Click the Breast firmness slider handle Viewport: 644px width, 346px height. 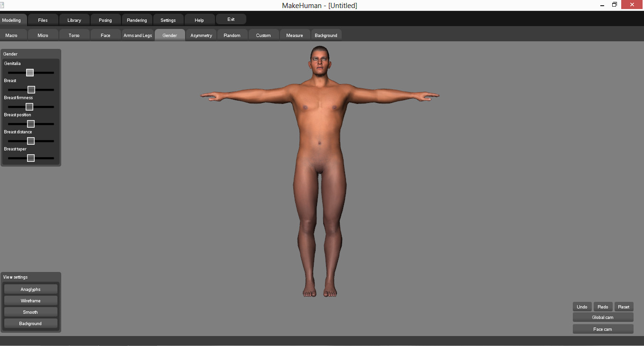(29, 107)
